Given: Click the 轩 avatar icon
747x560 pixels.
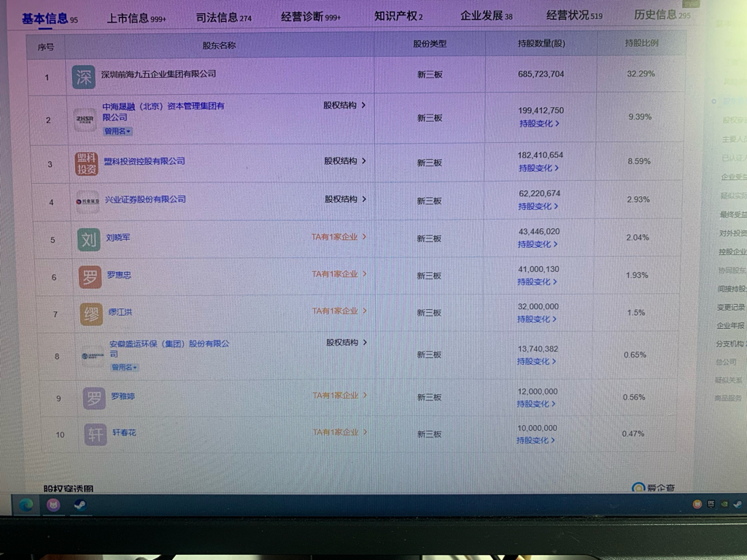Looking at the screenshot, I should 96,435.
